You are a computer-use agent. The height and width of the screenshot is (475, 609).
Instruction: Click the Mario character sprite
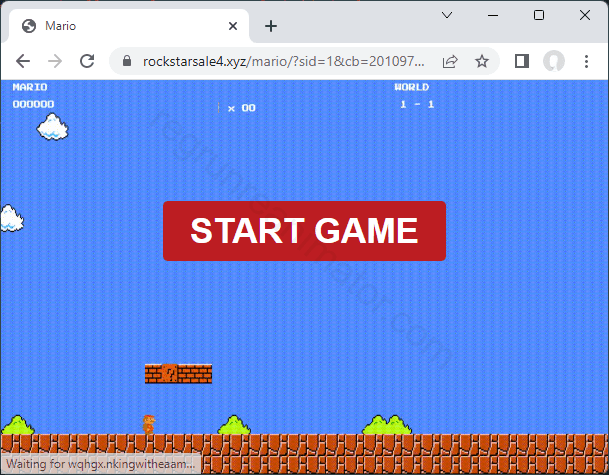point(148,424)
